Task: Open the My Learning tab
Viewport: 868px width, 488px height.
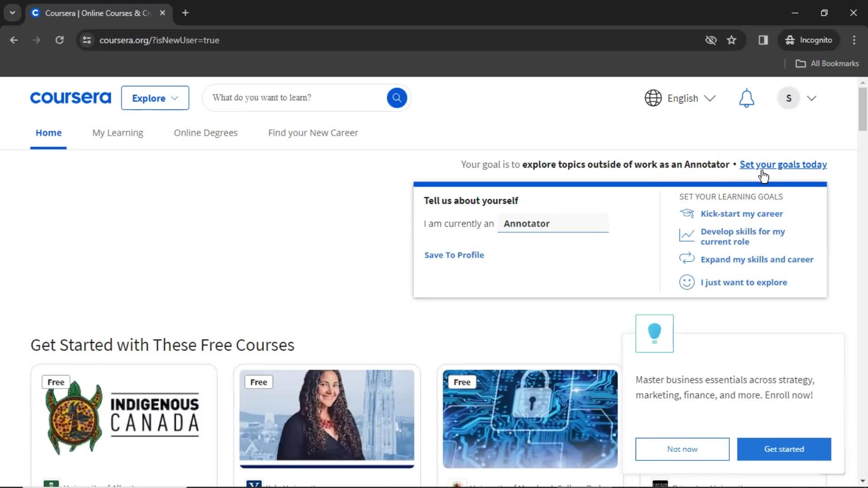Action: point(118,132)
